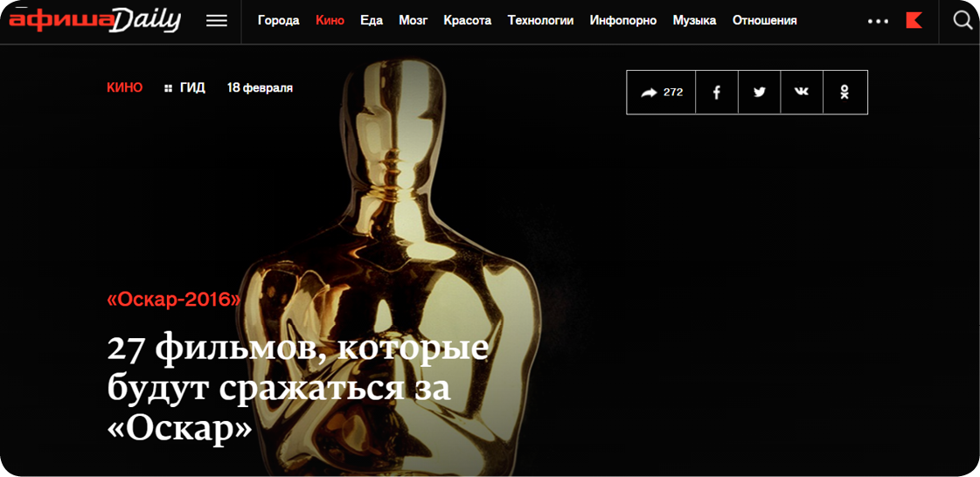Click the red bookmark flag icon

tap(914, 20)
